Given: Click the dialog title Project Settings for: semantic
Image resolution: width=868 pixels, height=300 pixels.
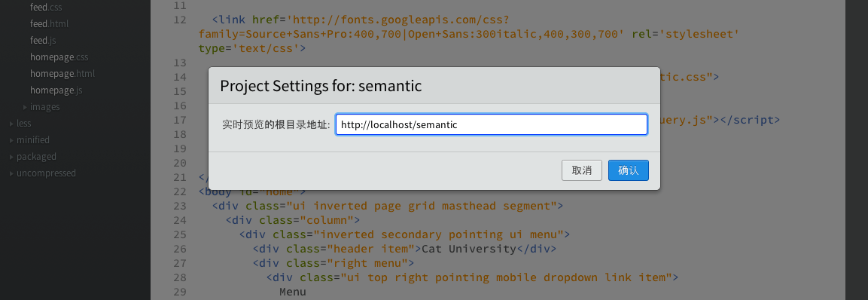Looking at the screenshot, I should click(321, 86).
